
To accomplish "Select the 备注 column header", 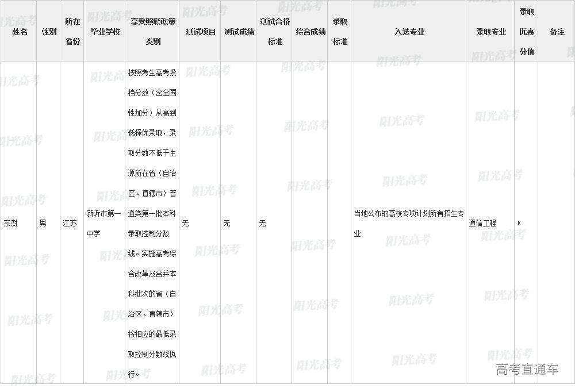I will click(x=557, y=32).
